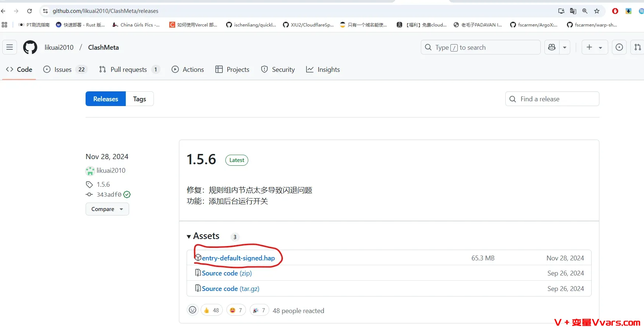Open the 1.5.6 tag link in sidebar

pos(103,184)
